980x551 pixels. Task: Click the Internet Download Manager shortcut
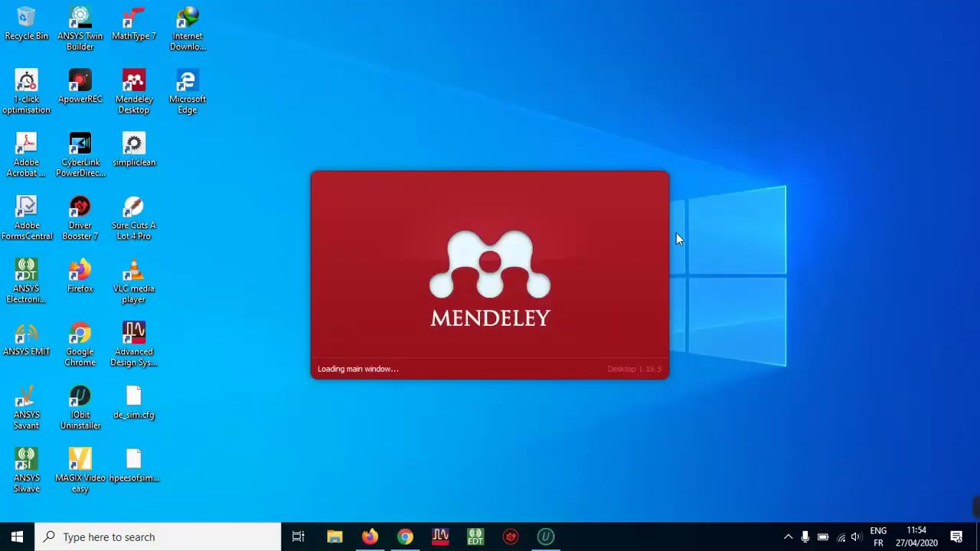click(x=188, y=29)
